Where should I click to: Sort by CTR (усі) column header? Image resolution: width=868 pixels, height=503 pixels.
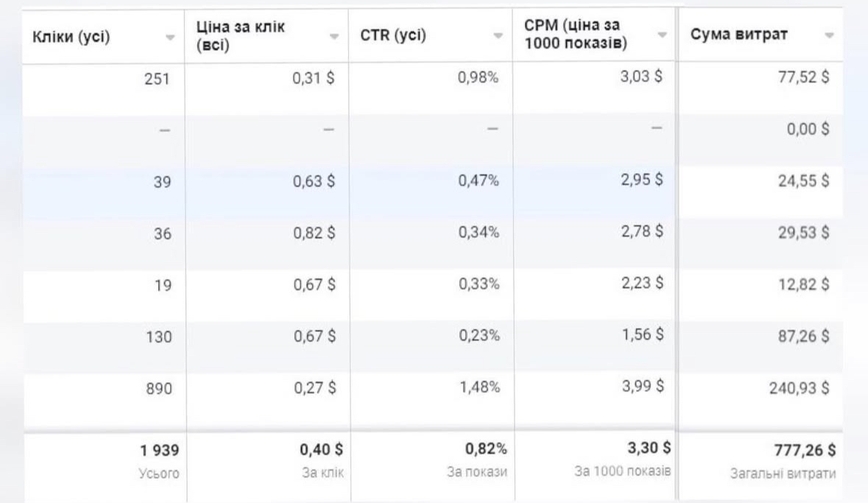click(x=393, y=35)
